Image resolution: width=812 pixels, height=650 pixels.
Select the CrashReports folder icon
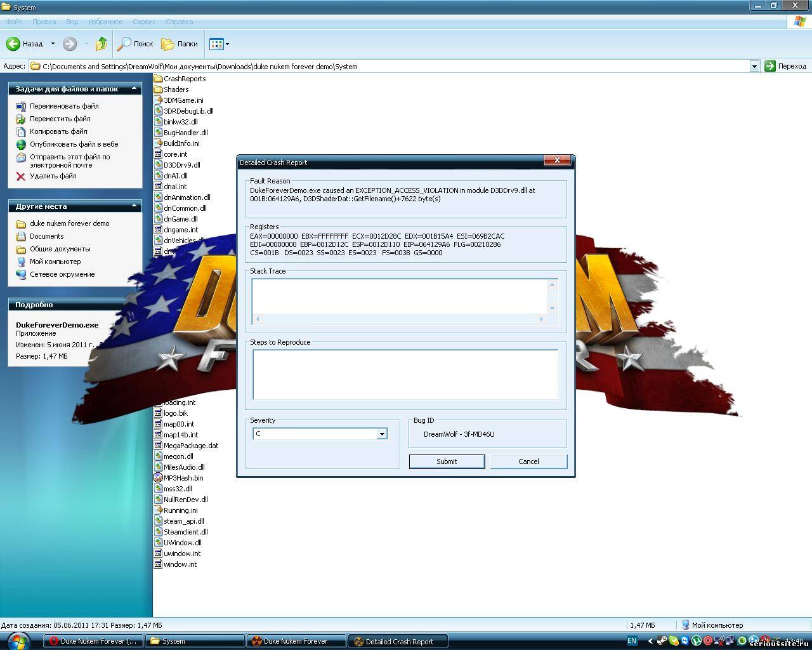pyautogui.click(x=159, y=79)
